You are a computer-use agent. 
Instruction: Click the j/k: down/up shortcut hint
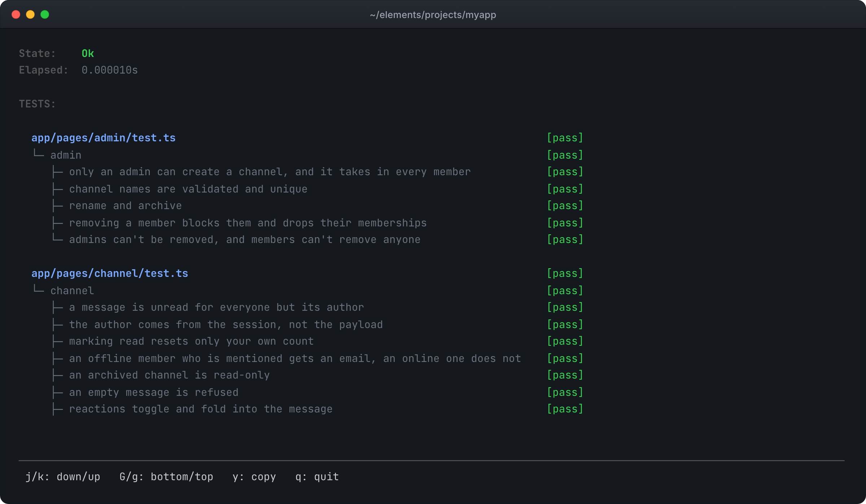pos(63,477)
